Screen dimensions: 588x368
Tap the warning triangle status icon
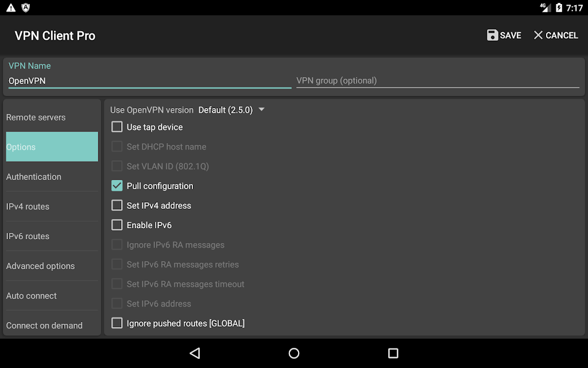click(11, 8)
